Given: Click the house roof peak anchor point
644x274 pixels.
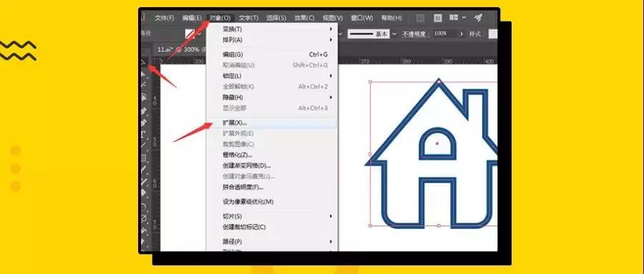Looking at the screenshot, I should point(439,82).
